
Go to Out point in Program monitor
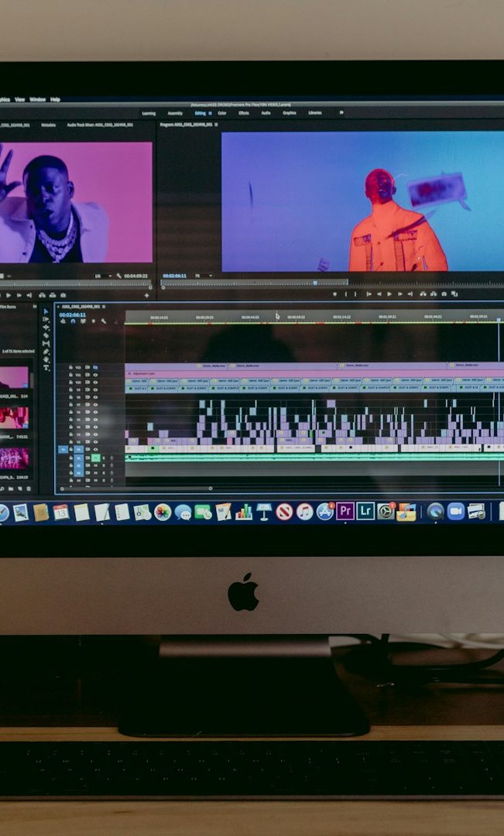(410, 294)
